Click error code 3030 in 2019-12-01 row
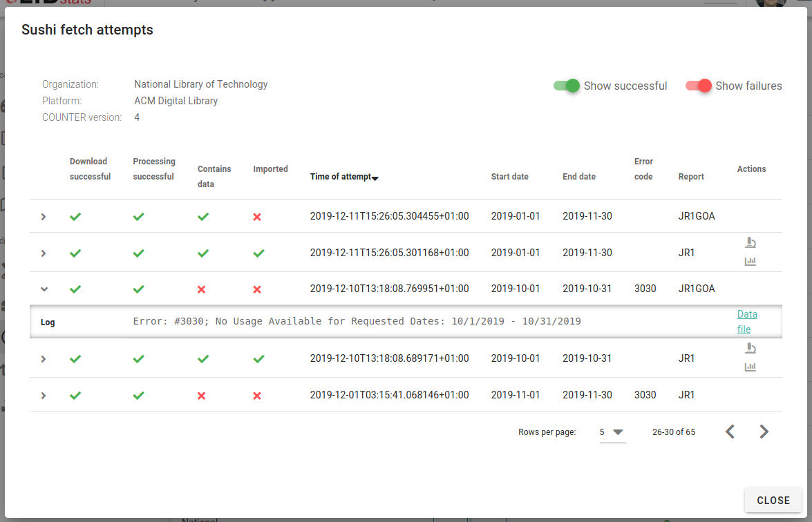 click(645, 395)
